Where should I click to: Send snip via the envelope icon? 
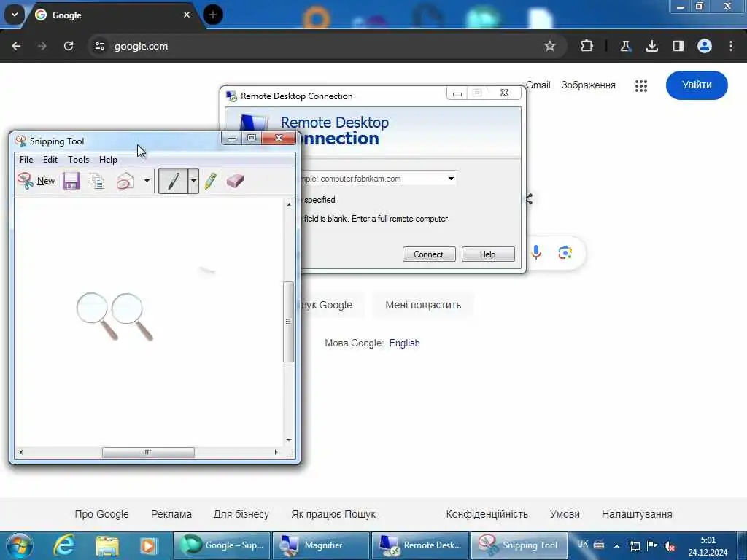tap(125, 181)
